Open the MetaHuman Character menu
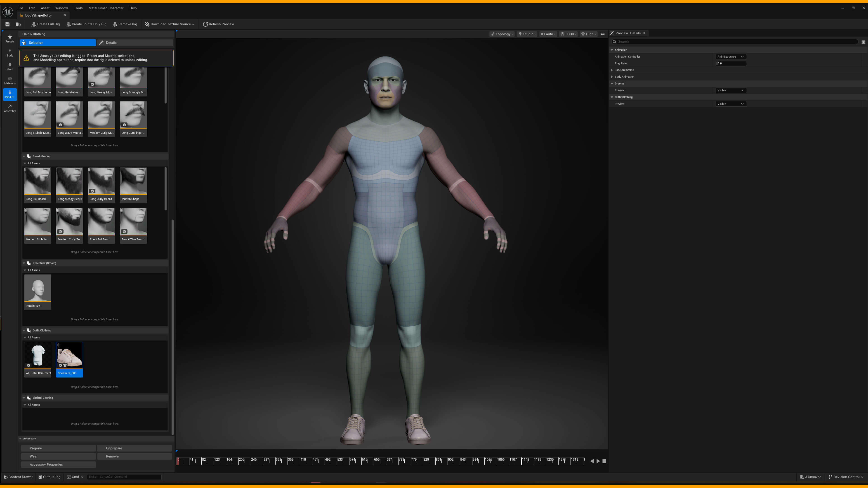868x488 pixels. tap(106, 8)
